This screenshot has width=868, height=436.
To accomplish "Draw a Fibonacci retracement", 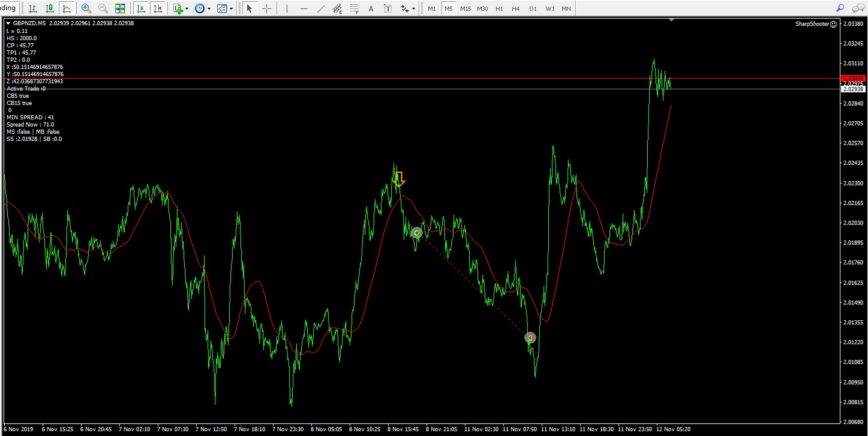I will tap(355, 8).
